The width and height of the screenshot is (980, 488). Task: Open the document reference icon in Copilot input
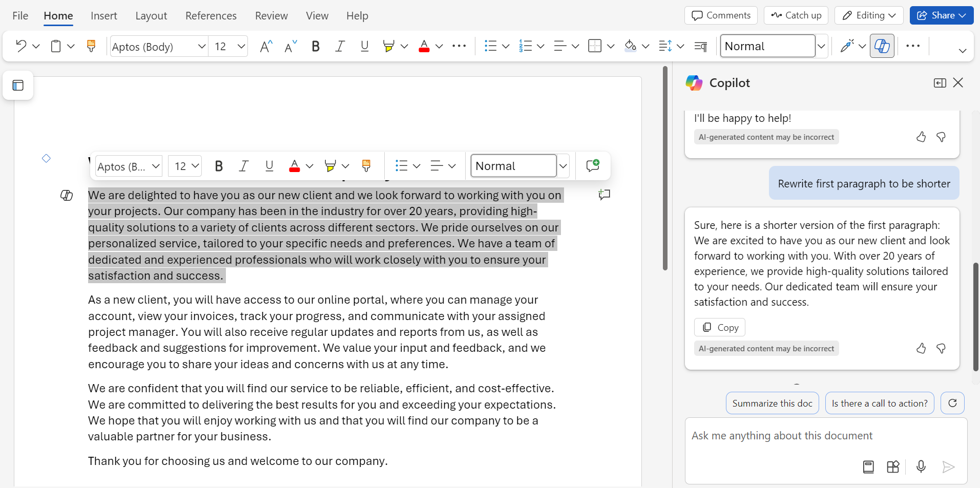868,466
